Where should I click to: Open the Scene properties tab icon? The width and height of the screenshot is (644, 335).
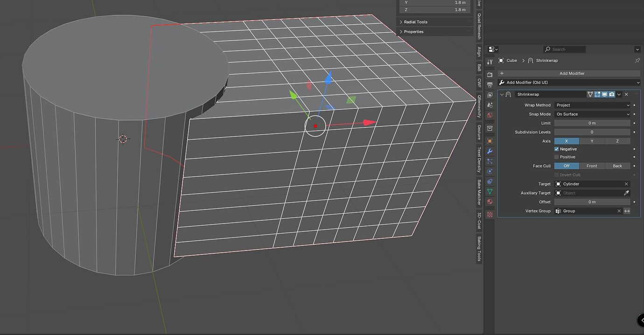(x=490, y=105)
